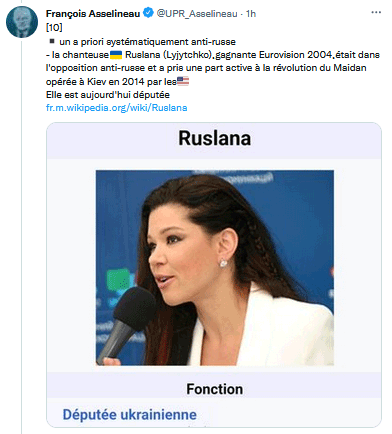The width and height of the screenshot is (392, 434).
Task: Click the text 'un a priori systématiquement anti-russe'
Action: pos(147,42)
